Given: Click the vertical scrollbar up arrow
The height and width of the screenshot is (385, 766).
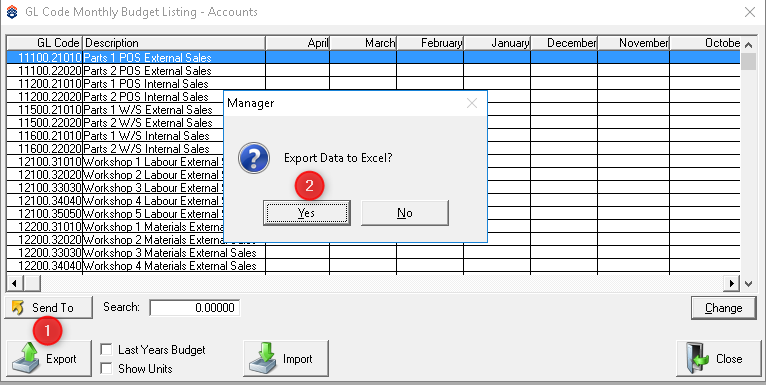Looking at the screenshot, I should coord(748,44).
